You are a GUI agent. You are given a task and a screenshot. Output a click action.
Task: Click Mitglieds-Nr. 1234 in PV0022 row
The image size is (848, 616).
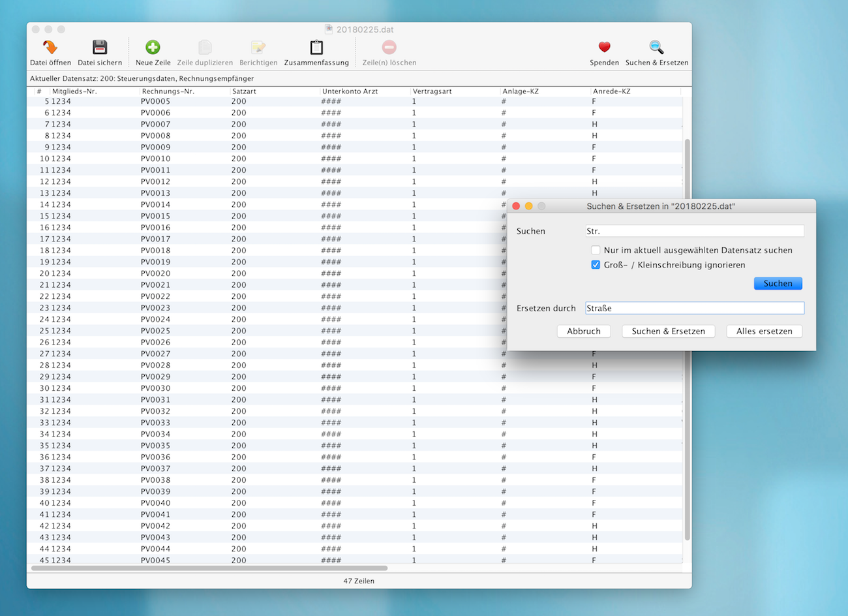coord(61,296)
